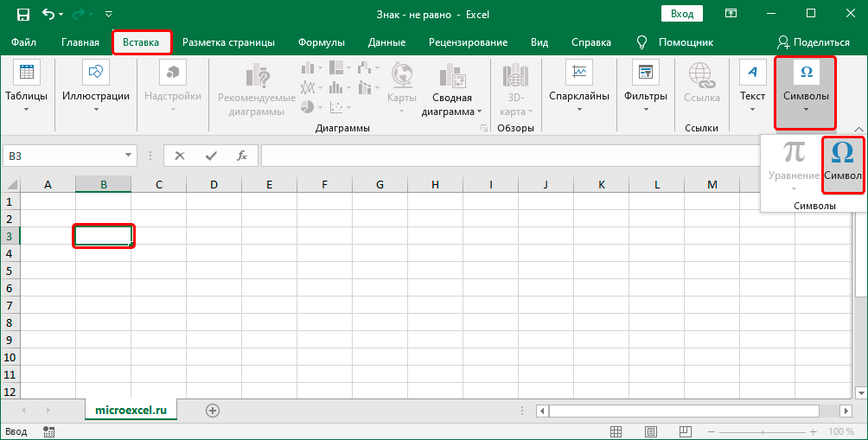Insert a scatter or bubble chart
Image resolution: width=868 pixels, height=440 pixels.
click(340, 107)
